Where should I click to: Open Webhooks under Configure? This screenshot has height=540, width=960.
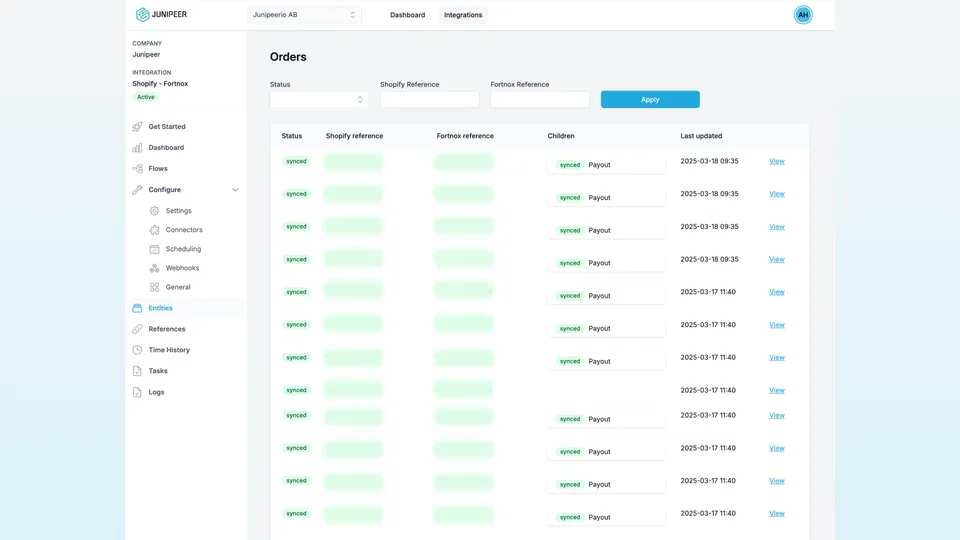pyautogui.click(x=182, y=268)
